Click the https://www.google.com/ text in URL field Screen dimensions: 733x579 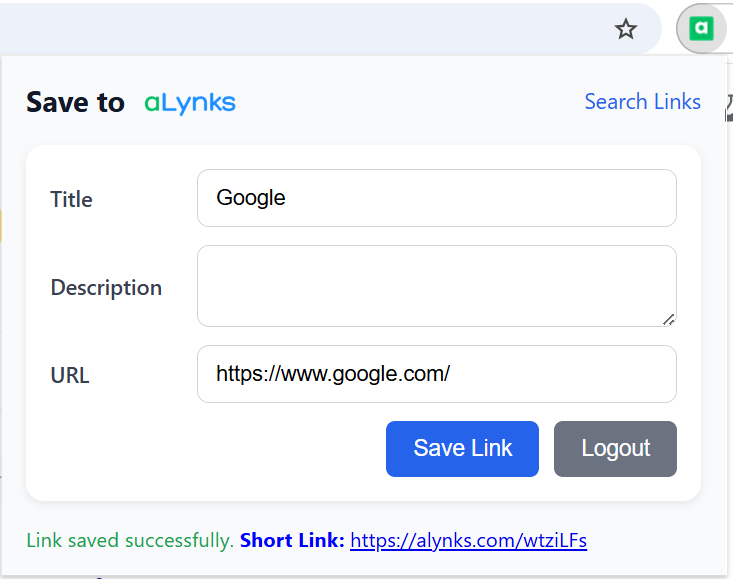333,374
